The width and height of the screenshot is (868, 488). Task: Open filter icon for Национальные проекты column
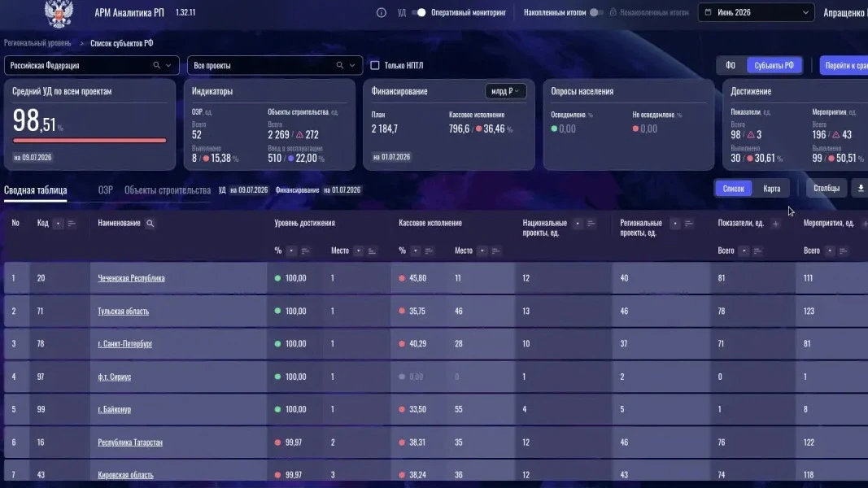[x=591, y=224]
